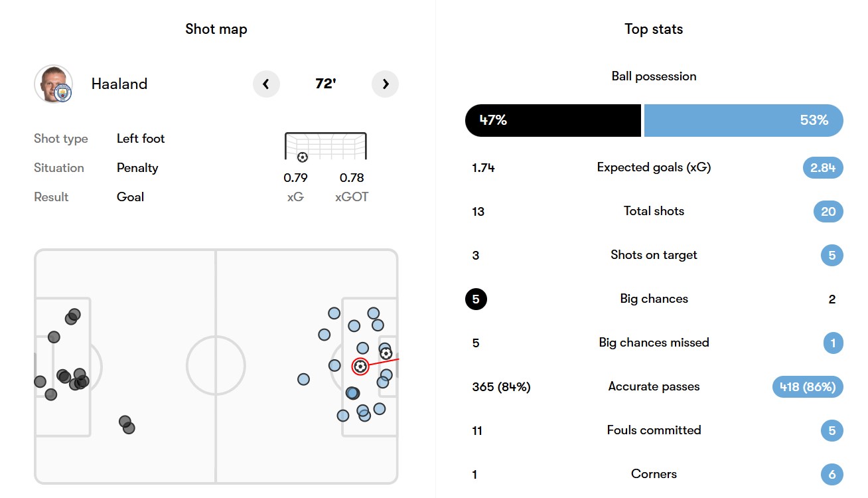Click the blue Corners 6 badge

click(x=832, y=474)
